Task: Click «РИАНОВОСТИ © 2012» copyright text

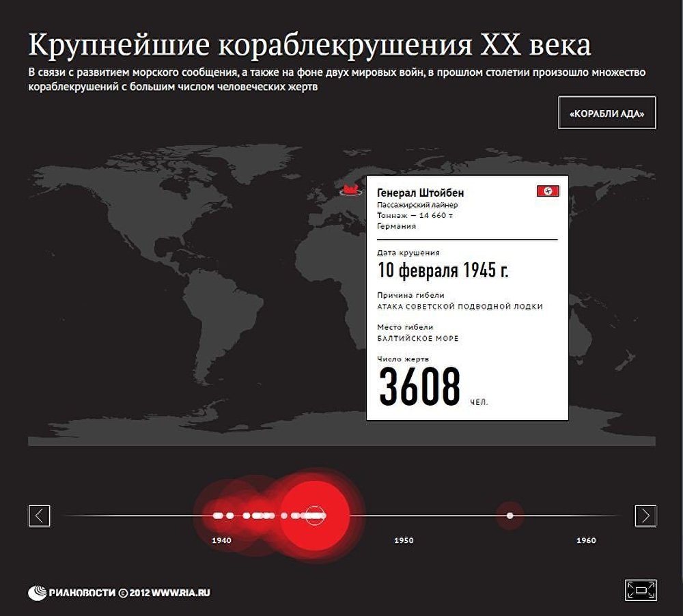Action: pyautogui.click(x=99, y=593)
